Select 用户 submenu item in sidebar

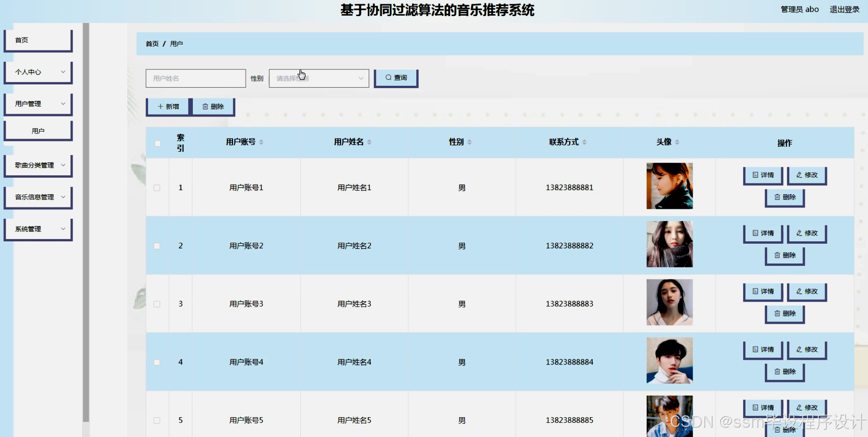(x=38, y=130)
